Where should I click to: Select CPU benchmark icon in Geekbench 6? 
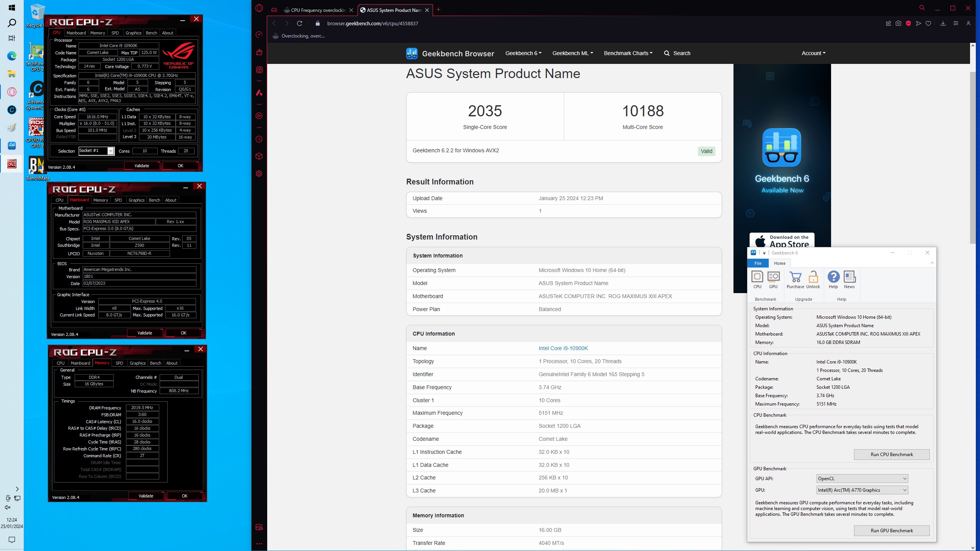point(757,280)
